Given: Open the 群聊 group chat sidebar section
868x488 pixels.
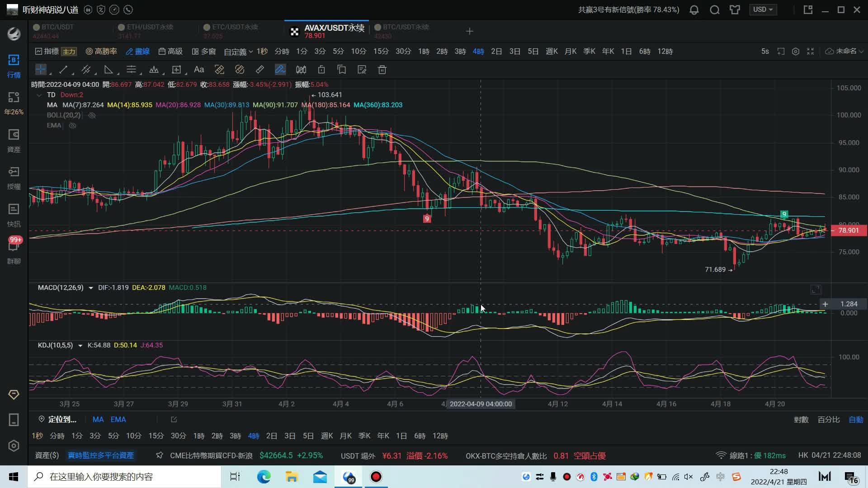Looking at the screenshot, I should (x=14, y=252).
